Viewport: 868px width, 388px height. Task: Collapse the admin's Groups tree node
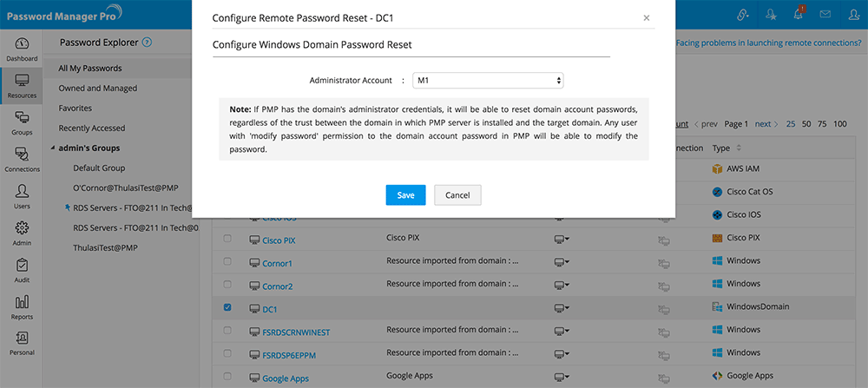(x=53, y=148)
